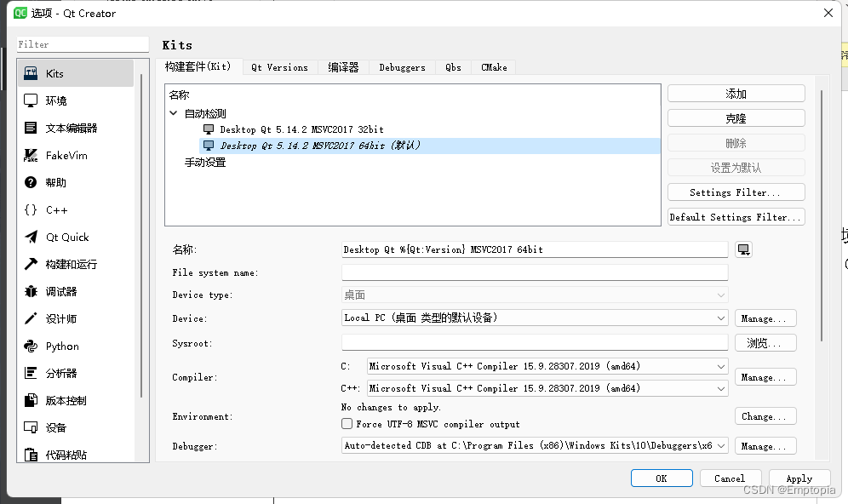Open the 调试器 bug icon

click(31, 291)
